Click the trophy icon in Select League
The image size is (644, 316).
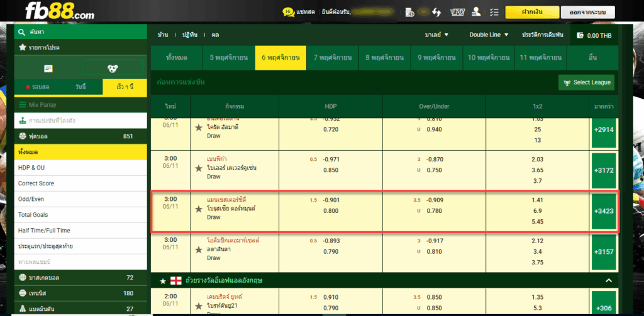[x=567, y=83]
